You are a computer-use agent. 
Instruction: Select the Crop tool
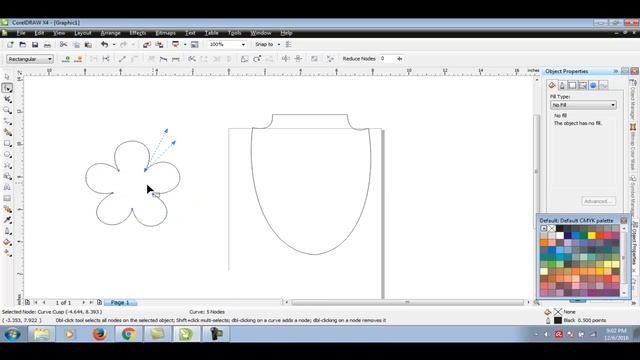(x=7, y=99)
